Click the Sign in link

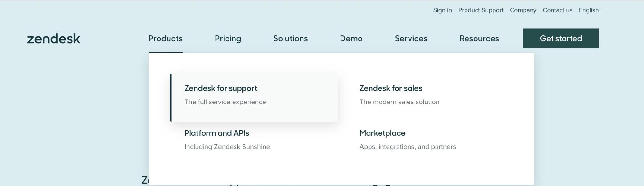click(442, 10)
